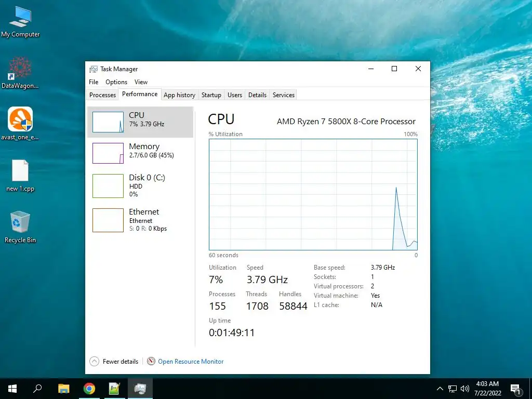
Task: Open the DataWagon shortcut on desktop
Action: [x=20, y=73]
